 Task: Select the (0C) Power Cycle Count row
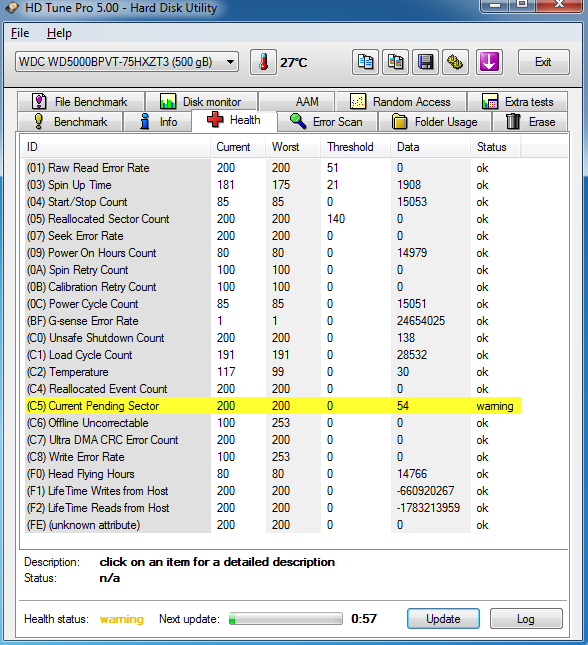click(273, 304)
